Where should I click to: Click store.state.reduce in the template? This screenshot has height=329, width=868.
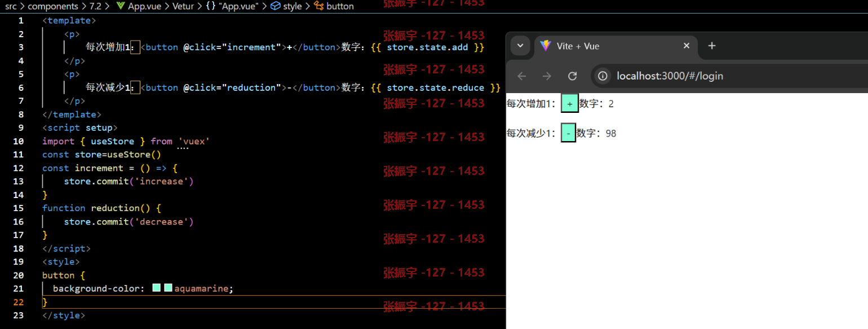point(435,87)
